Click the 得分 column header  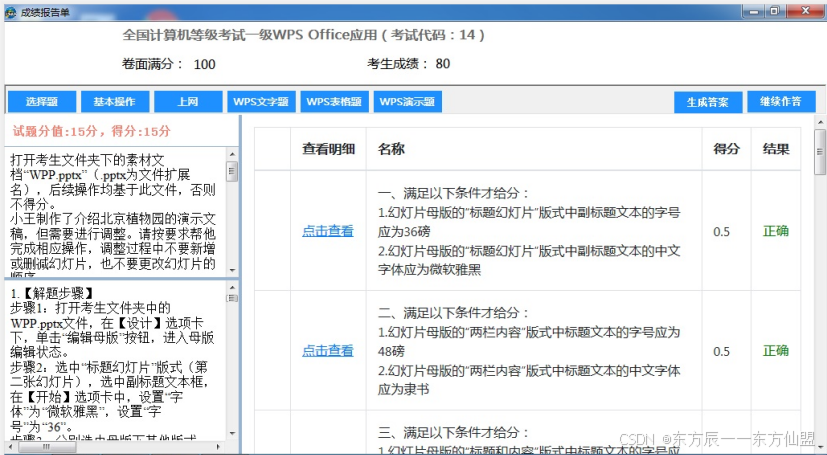point(726,149)
